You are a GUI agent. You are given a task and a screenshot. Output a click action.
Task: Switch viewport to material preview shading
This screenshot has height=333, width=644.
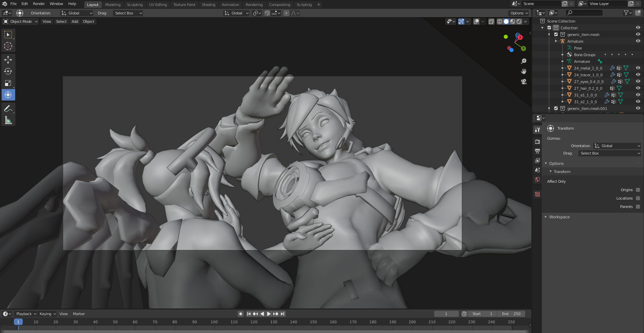(513, 22)
